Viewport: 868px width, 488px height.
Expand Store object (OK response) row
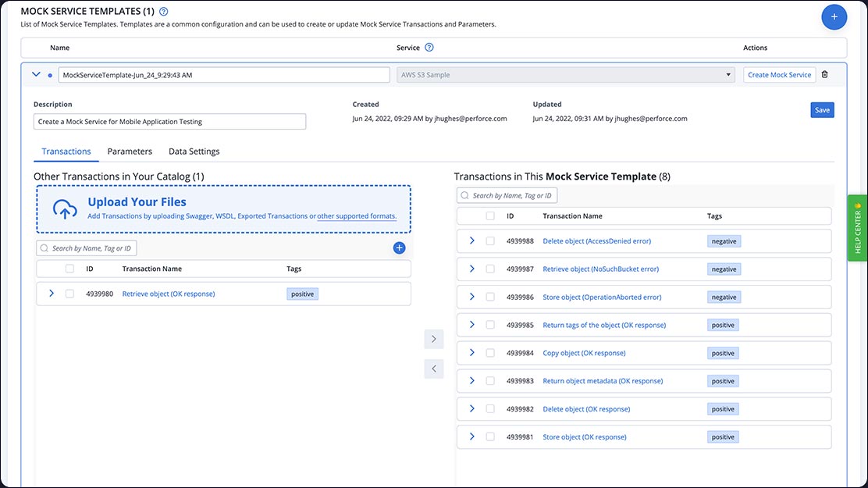[471, 436]
